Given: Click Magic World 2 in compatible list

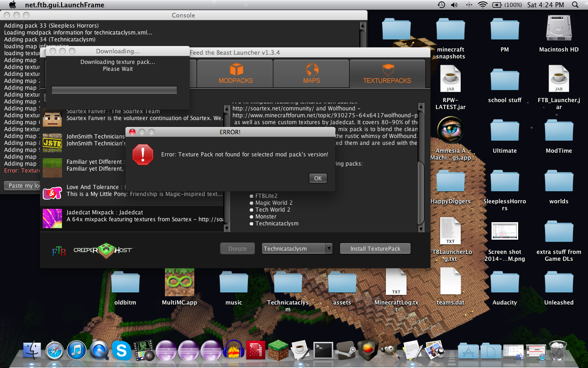Looking at the screenshot, I should 274,202.
